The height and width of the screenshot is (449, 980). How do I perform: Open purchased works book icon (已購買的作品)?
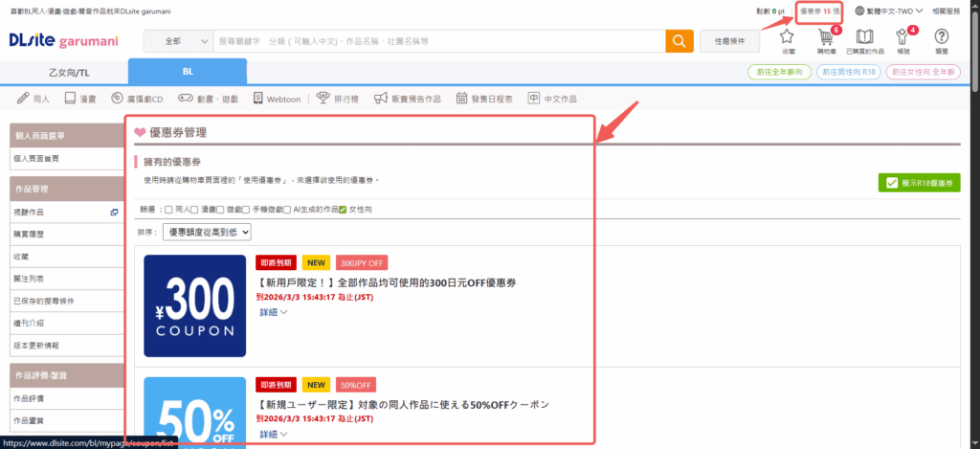(x=865, y=40)
